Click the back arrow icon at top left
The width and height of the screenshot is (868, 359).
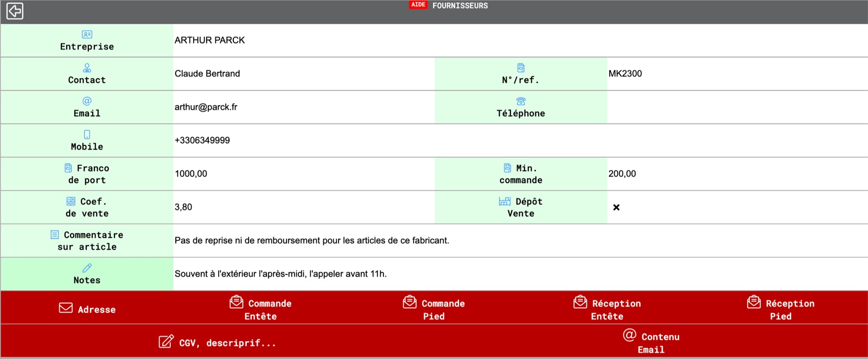[15, 11]
